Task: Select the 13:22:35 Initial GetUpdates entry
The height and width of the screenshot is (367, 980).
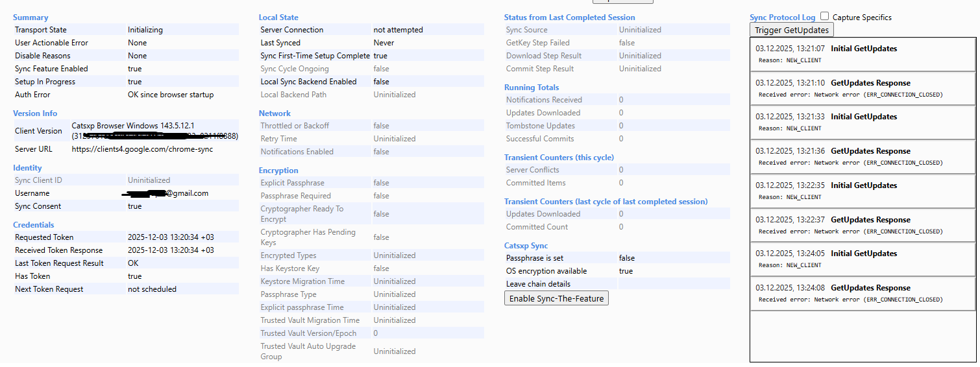Action: pyautogui.click(x=863, y=185)
